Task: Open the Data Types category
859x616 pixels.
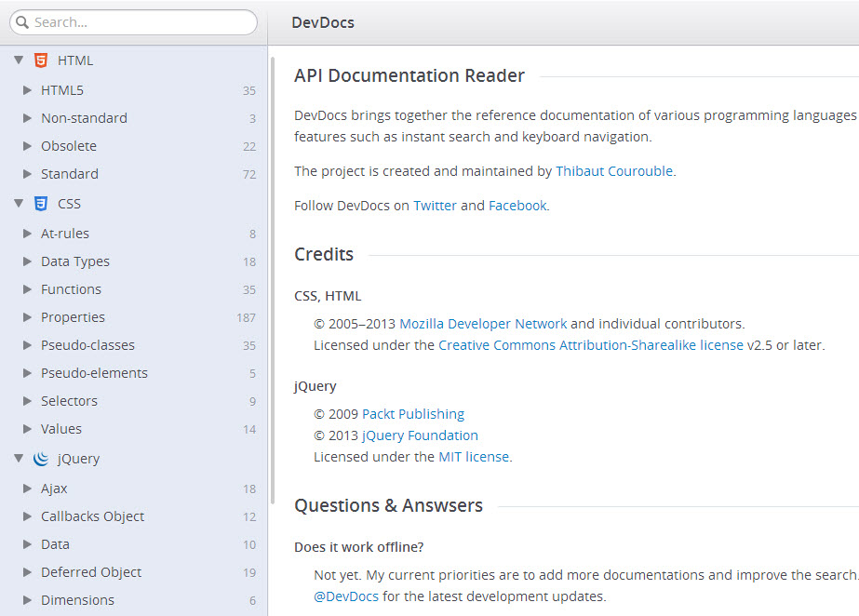Action: 75,261
